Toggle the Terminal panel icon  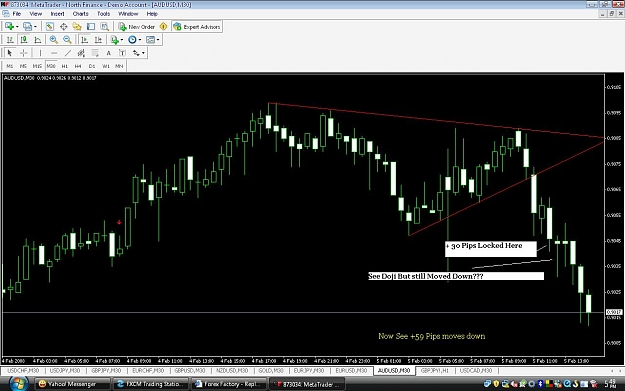[91, 26]
